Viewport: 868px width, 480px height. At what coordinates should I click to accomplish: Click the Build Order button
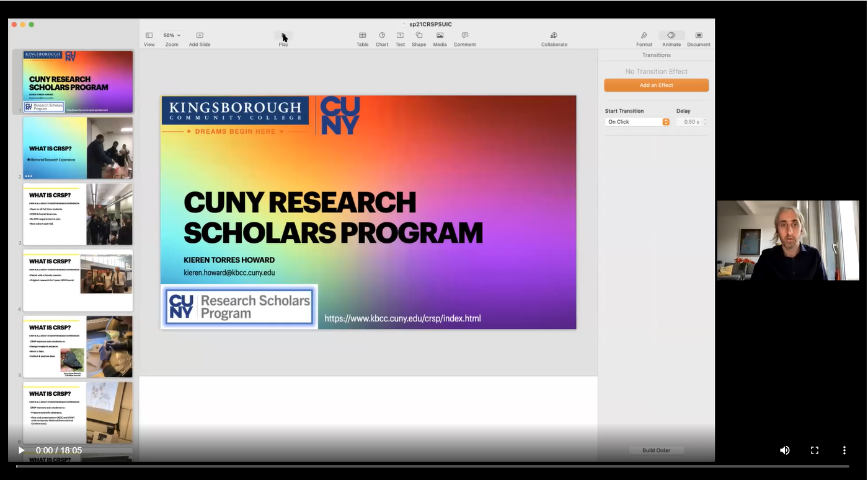(657, 450)
